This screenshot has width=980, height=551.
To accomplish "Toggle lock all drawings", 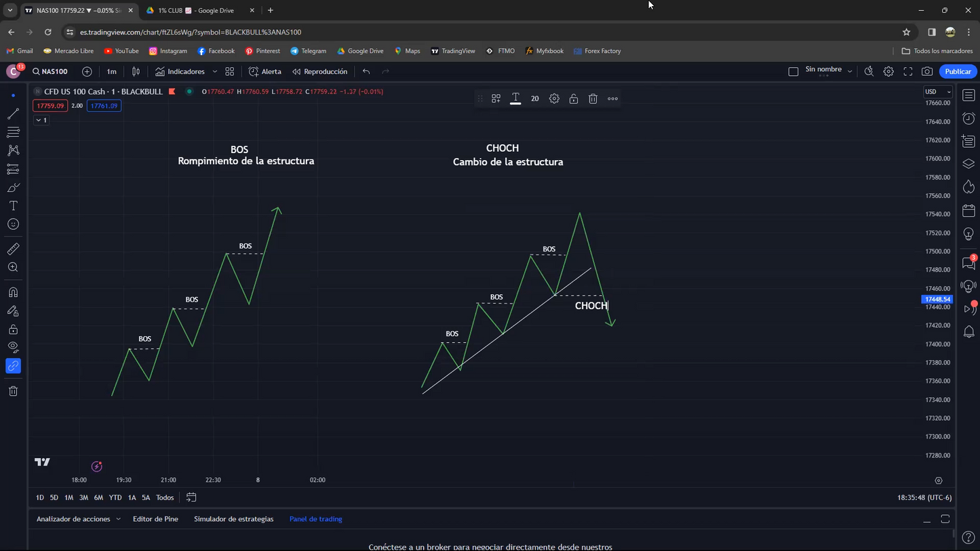I will pos(13,329).
